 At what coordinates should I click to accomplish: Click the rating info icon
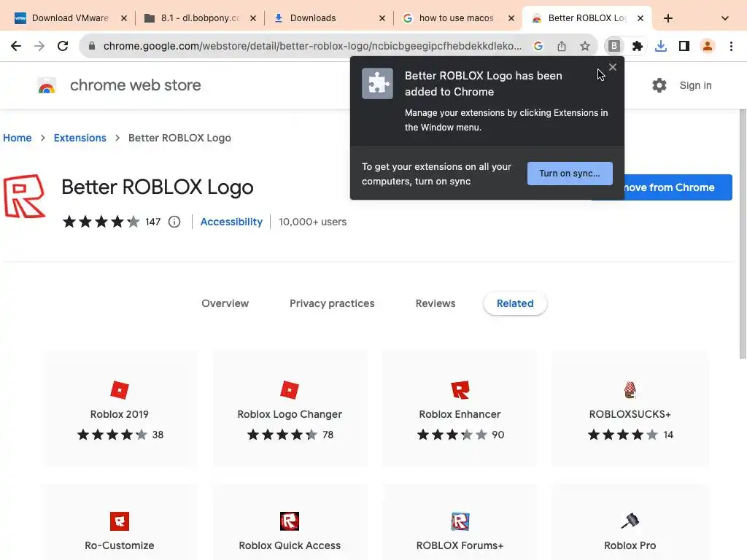point(174,222)
